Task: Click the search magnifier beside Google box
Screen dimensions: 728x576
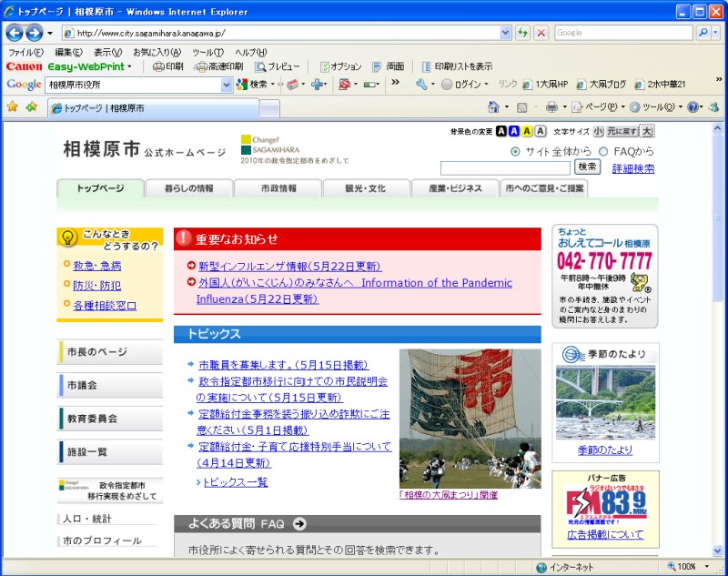Action: point(704,33)
